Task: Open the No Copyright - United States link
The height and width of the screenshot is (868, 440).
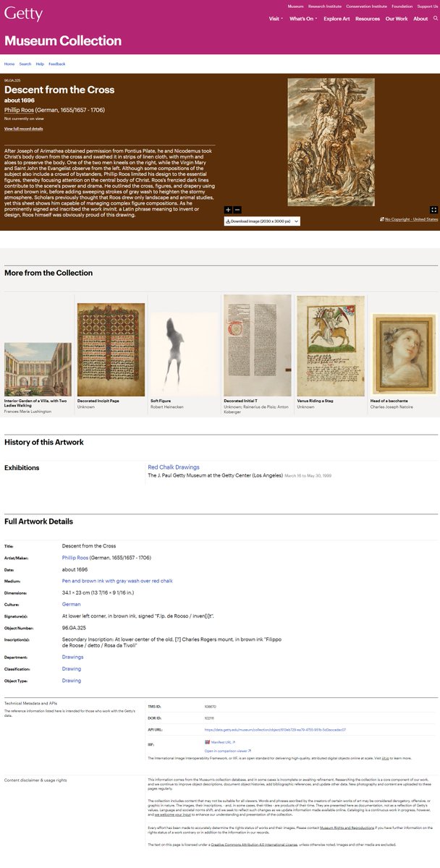Action: pos(411,219)
